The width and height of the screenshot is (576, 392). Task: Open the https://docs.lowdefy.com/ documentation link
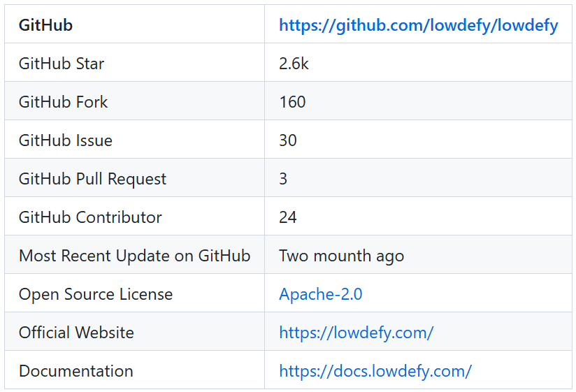375,371
